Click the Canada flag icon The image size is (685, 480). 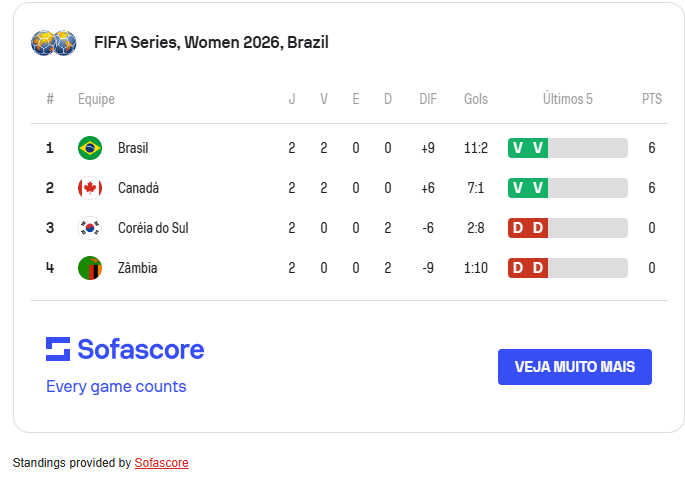point(90,188)
